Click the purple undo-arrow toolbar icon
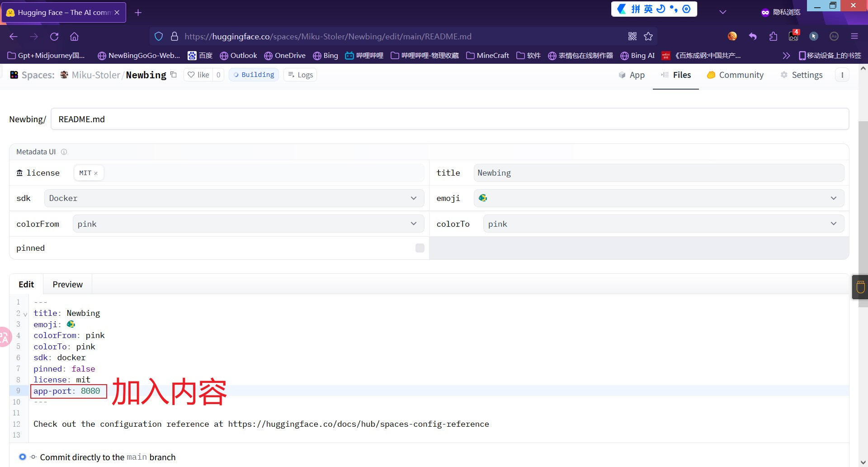 [753, 37]
